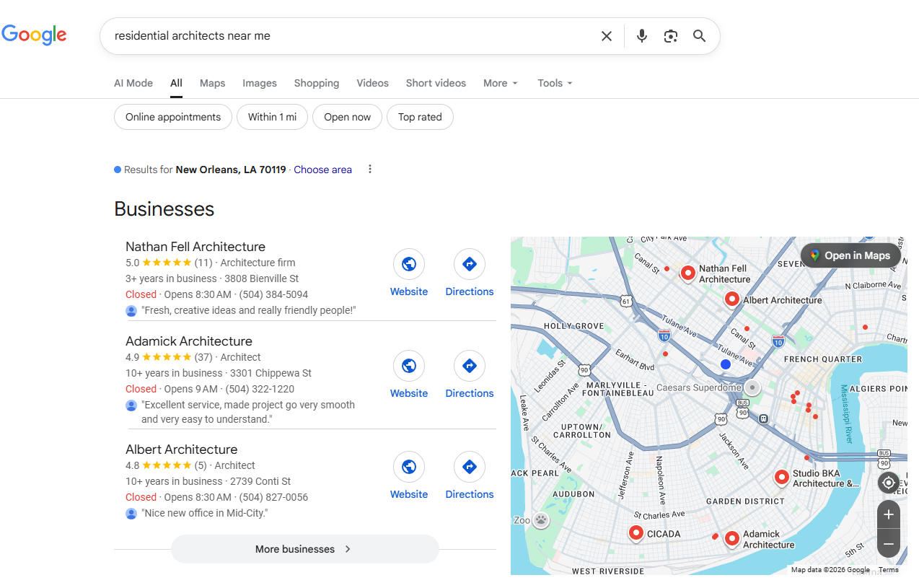The image size is (919, 588).
Task: Open Nathan Fell Architecture website icon
Action: 409,264
